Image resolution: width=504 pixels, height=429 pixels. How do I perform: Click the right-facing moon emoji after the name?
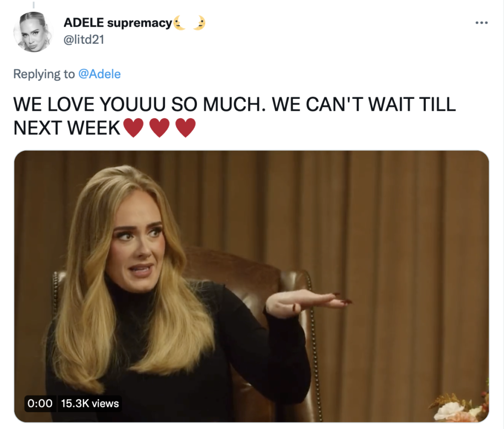tap(199, 23)
